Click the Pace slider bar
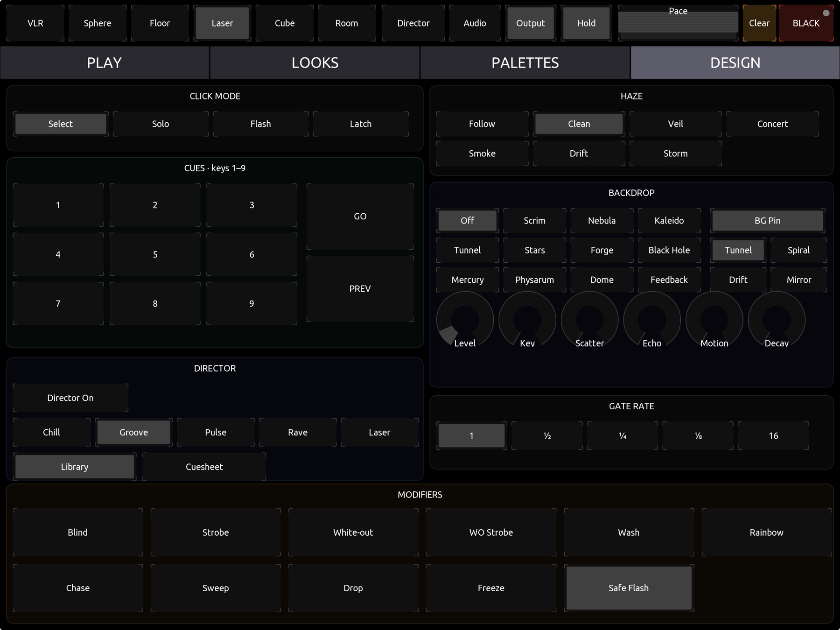This screenshot has width=840, height=630. pos(678,23)
